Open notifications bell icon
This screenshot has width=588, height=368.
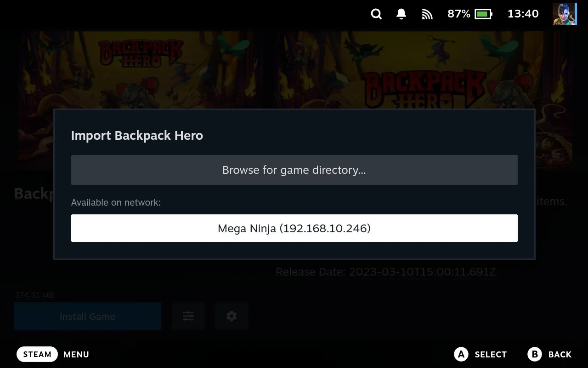pos(401,14)
